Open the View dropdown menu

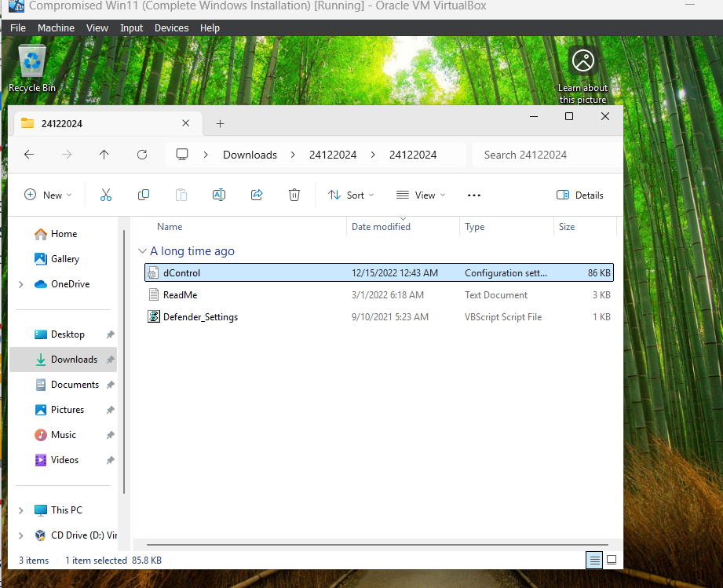tap(421, 195)
